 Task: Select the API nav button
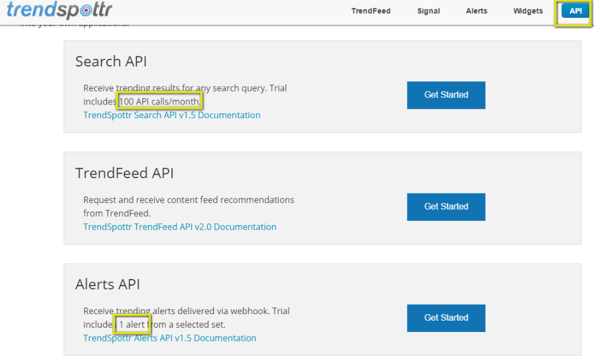click(x=575, y=11)
